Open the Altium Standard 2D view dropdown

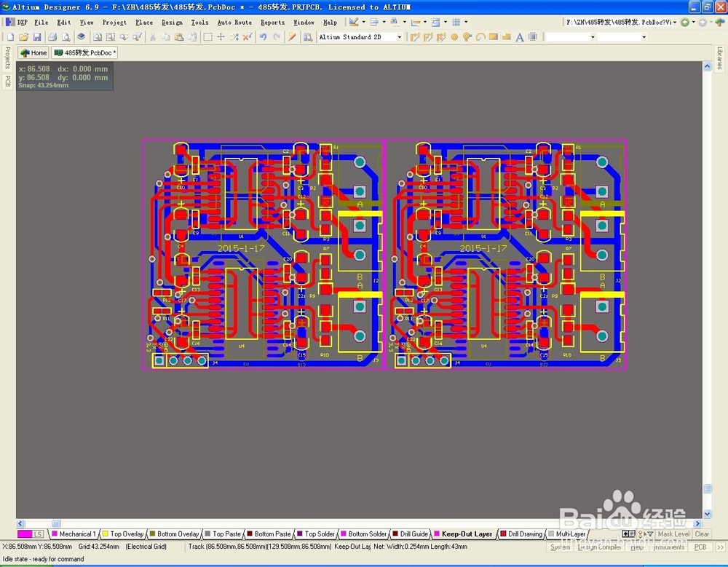point(399,36)
